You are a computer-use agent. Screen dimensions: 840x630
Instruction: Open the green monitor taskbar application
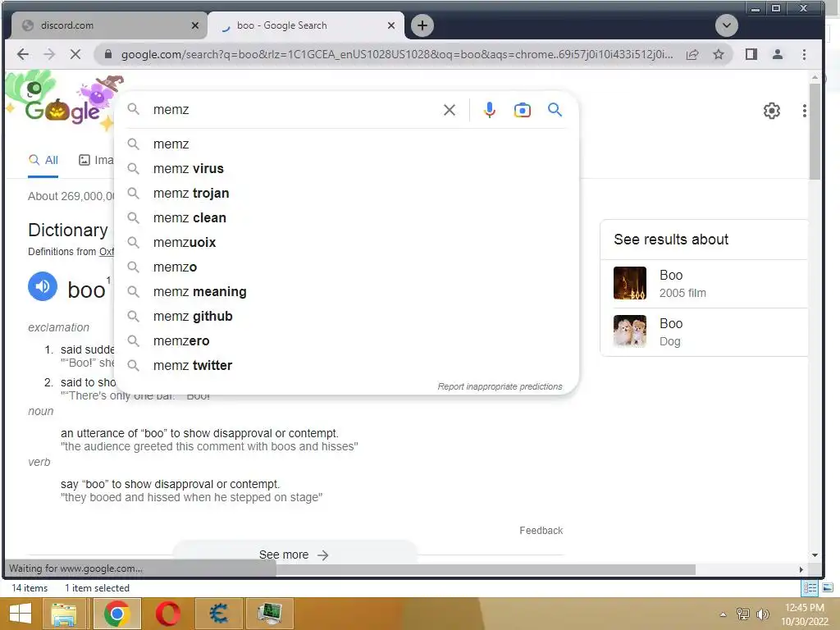269,614
